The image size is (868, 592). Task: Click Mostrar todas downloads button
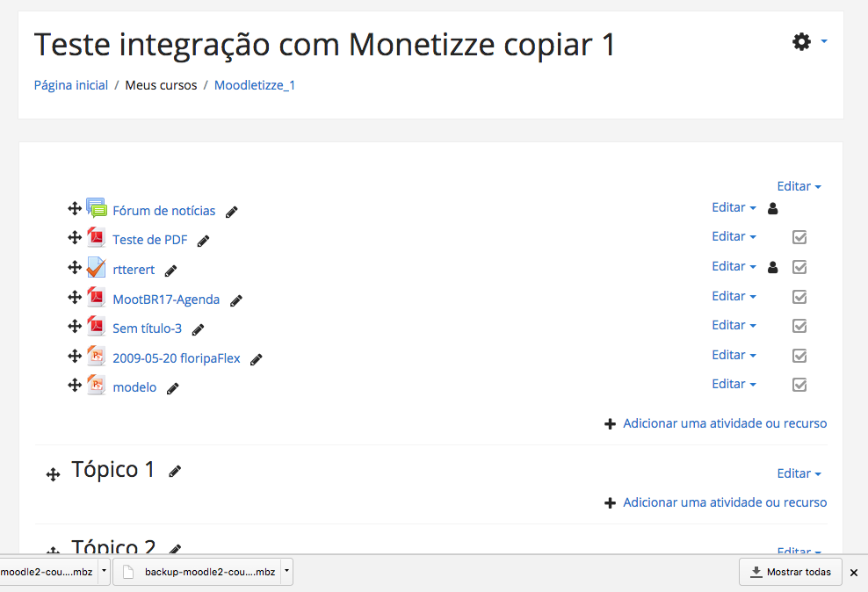coord(791,572)
